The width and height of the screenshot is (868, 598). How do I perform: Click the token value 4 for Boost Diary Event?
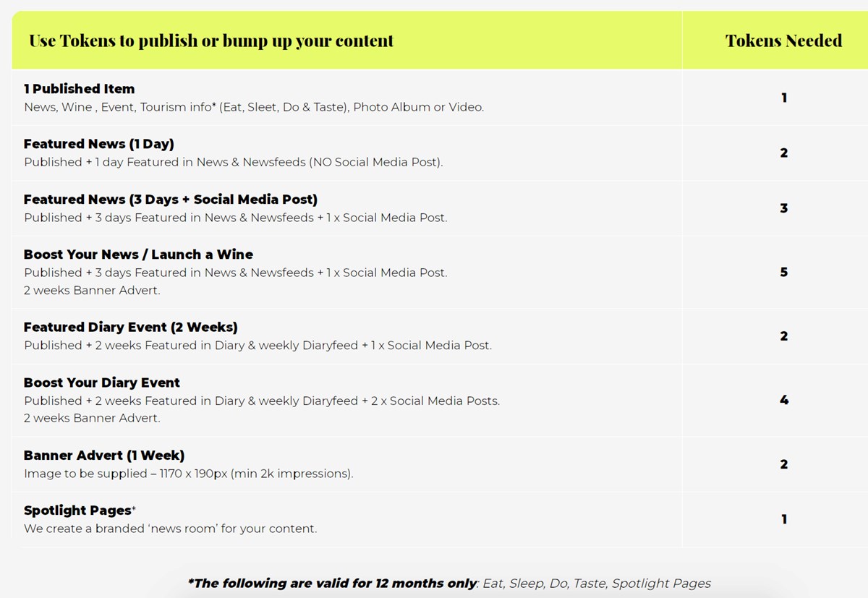point(783,400)
